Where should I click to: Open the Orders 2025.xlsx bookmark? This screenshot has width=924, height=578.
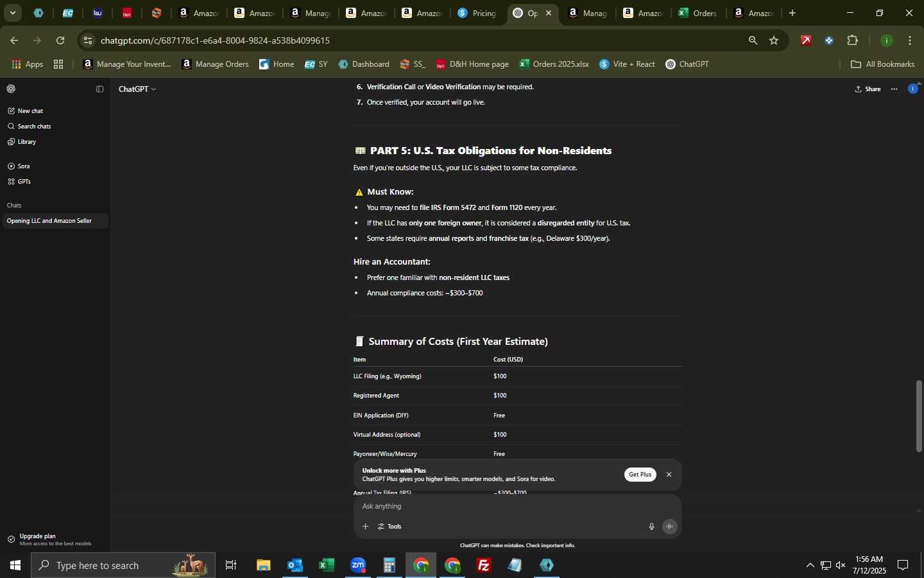[554, 64]
